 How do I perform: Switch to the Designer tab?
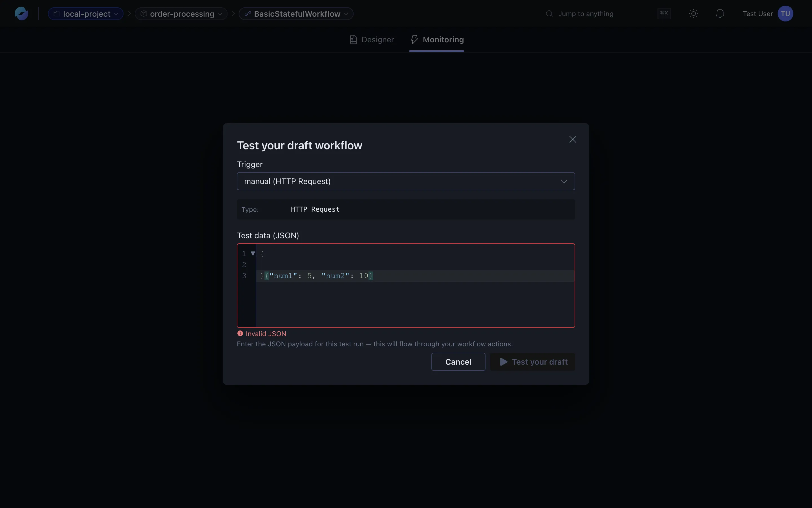click(372, 40)
